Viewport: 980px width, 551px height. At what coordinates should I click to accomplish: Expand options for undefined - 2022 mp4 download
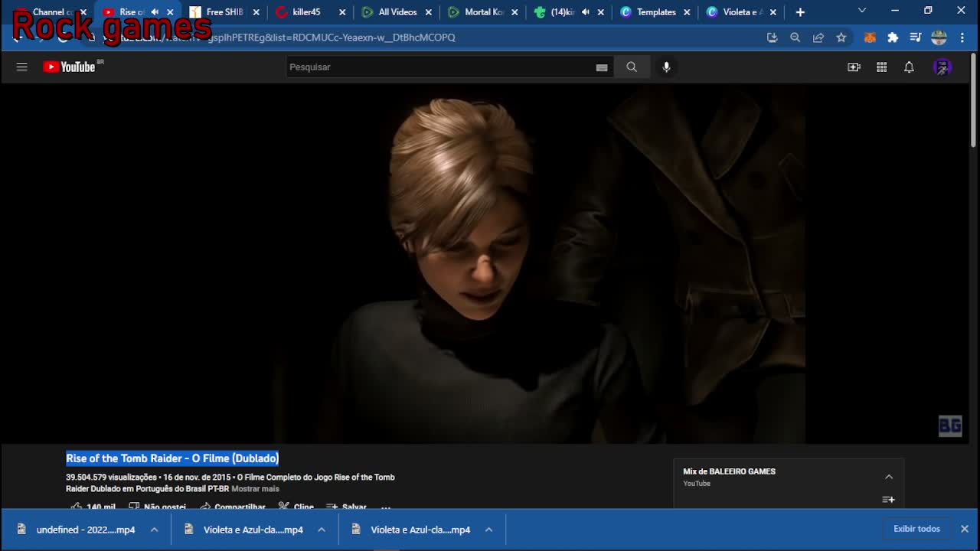click(154, 530)
